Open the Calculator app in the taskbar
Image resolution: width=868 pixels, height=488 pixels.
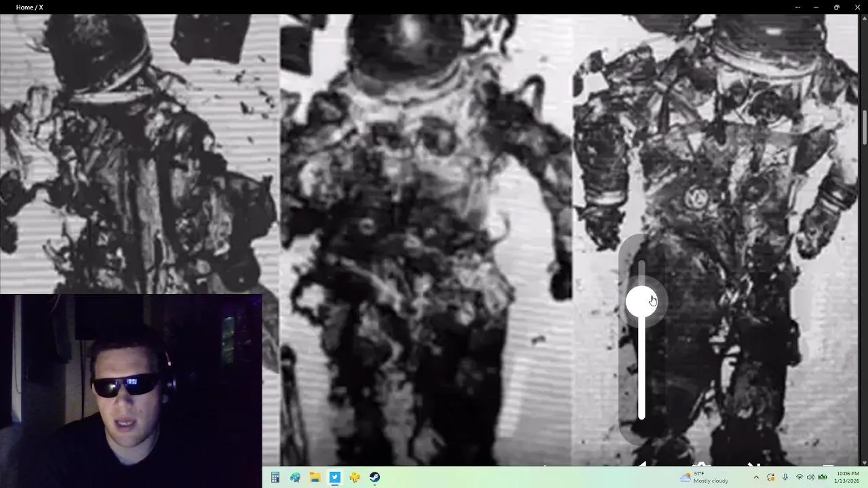(275, 477)
